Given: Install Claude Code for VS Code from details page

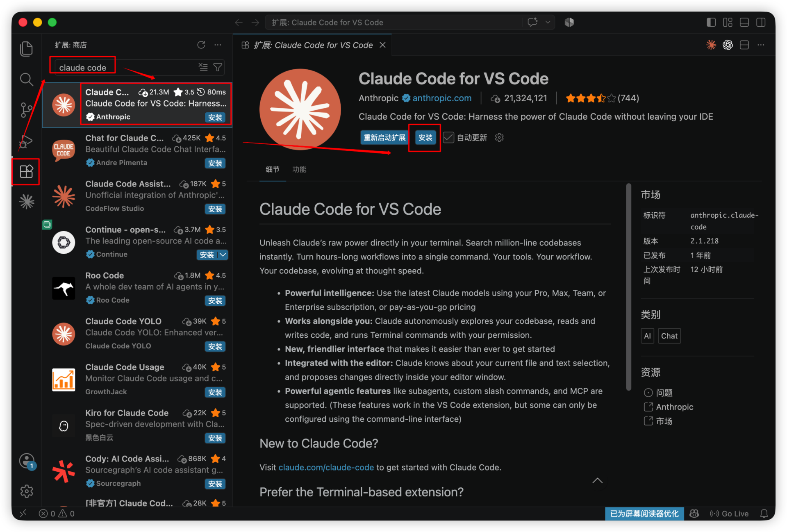Looking at the screenshot, I should tap(425, 138).
